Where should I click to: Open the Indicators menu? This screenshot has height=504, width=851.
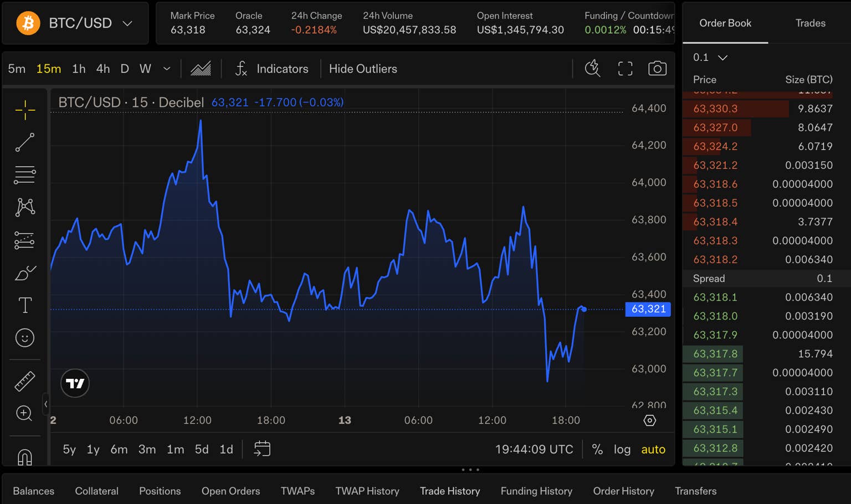coord(271,69)
